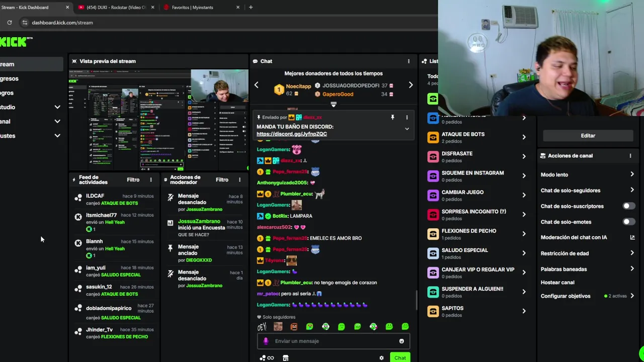Insert the human face photo emote

pos(278,327)
